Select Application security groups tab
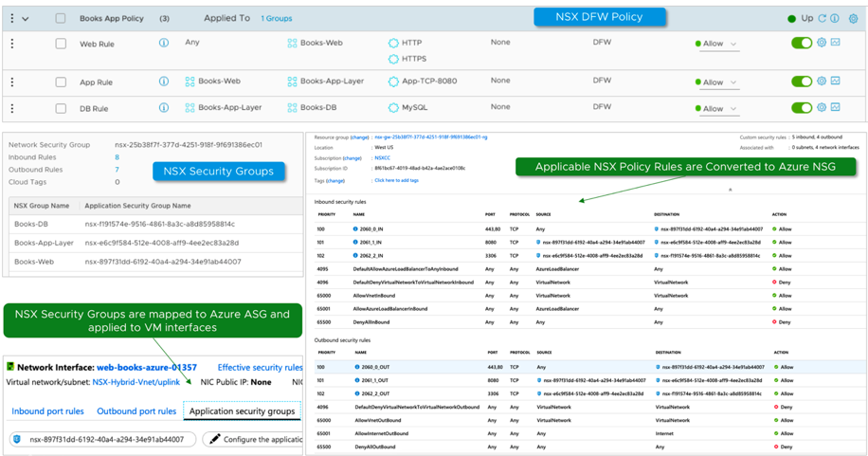This screenshot has height=456, width=868. point(242,411)
